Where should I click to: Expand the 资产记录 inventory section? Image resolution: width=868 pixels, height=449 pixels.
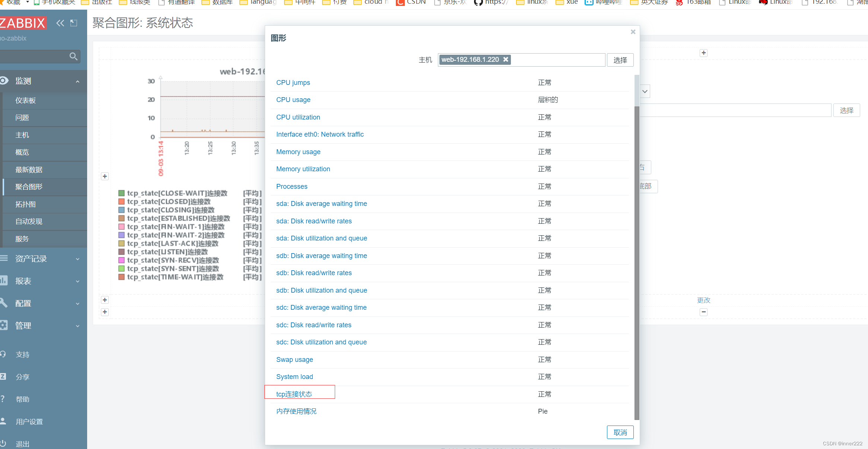pos(44,259)
